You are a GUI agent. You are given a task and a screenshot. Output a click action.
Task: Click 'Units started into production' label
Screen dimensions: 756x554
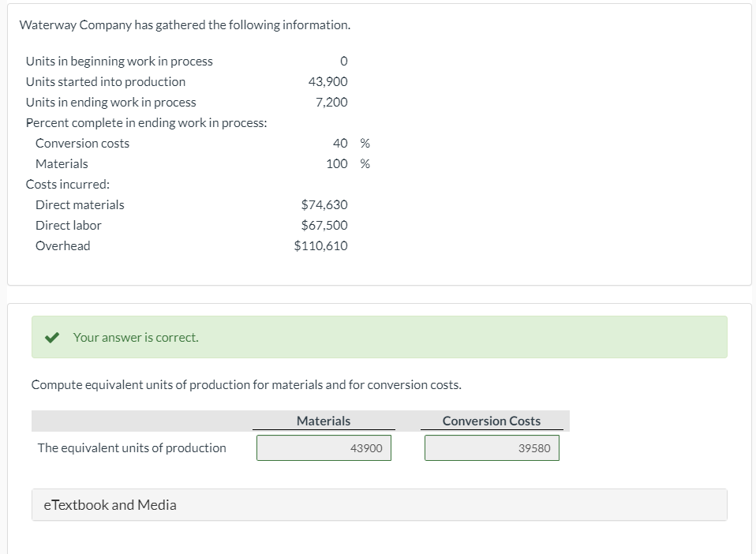[x=106, y=81]
